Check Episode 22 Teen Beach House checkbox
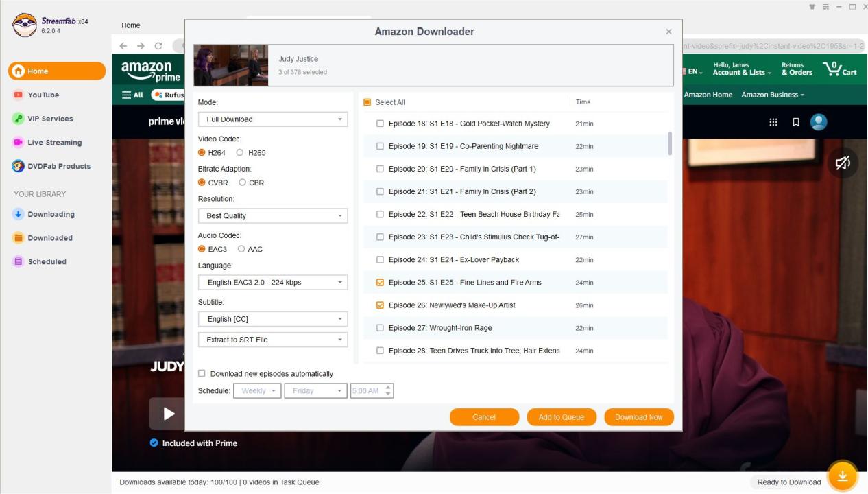 click(x=380, y=214)
